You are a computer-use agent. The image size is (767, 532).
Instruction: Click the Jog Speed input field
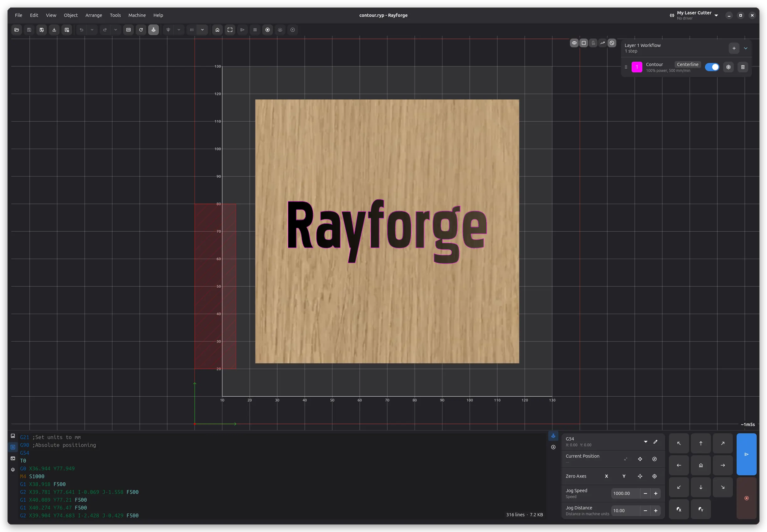(625, 493)
